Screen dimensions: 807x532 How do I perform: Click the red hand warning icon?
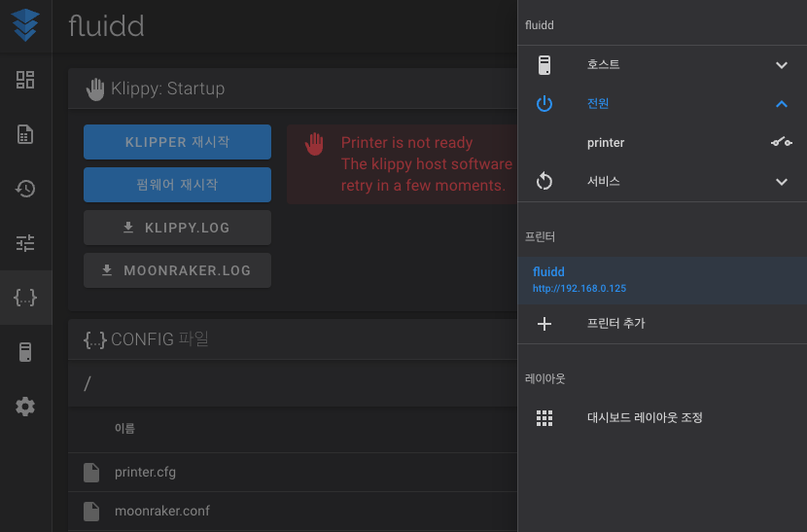(x=314, y=144)
